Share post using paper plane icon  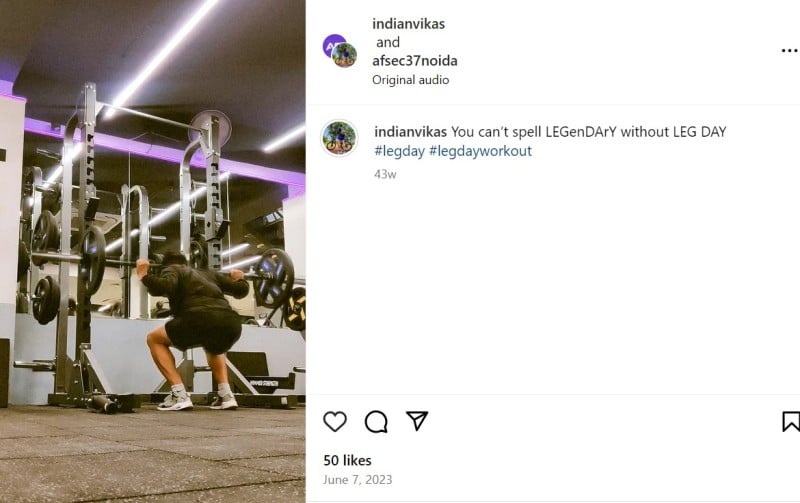pos(417,421)
